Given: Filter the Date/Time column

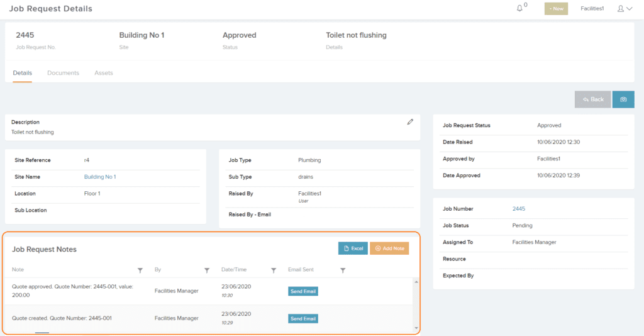Looking at the screenshot, I should coord(274,271).
